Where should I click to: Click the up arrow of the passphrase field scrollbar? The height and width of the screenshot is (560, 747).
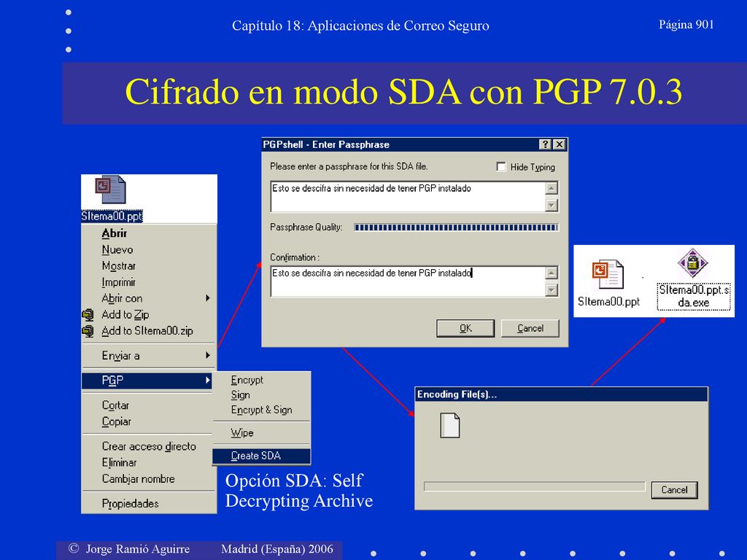pyautogui.click(x=551, y=188)
